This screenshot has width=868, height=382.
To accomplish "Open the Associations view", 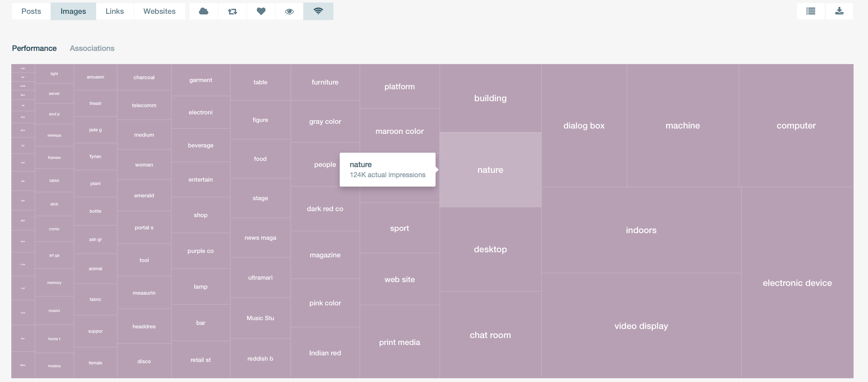I will (x=92, y=48).
